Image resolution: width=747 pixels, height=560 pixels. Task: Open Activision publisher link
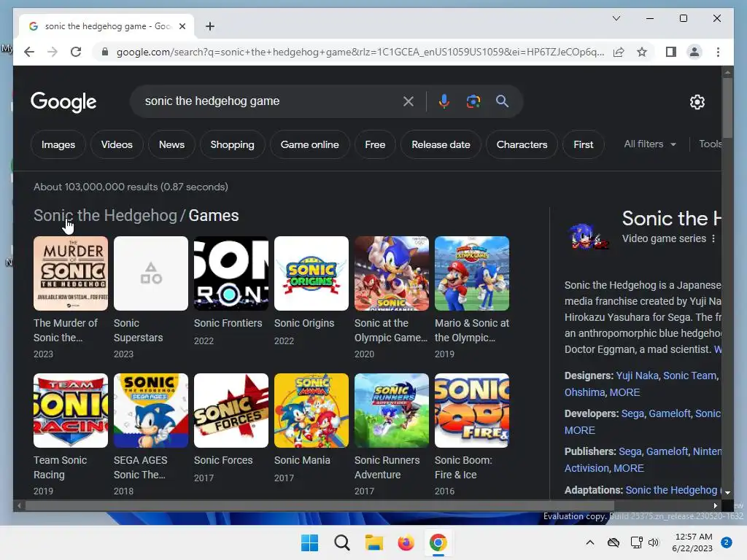(587, 468)
